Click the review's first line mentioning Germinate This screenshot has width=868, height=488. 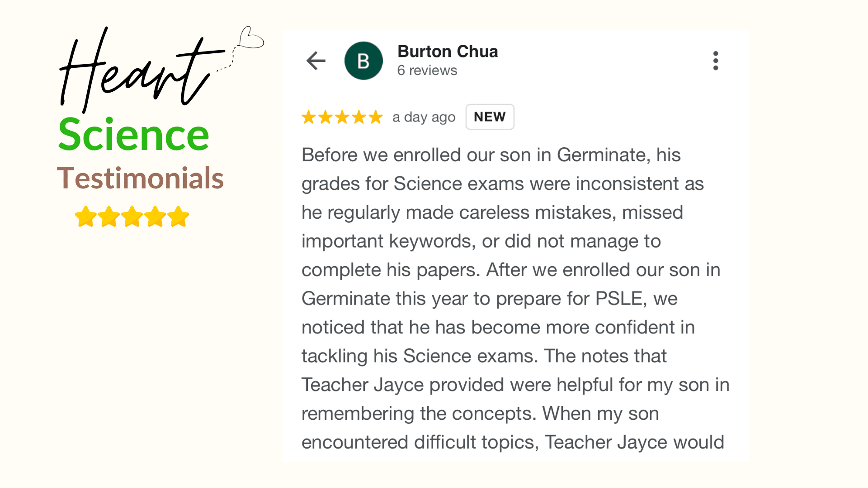click(491, 155)
